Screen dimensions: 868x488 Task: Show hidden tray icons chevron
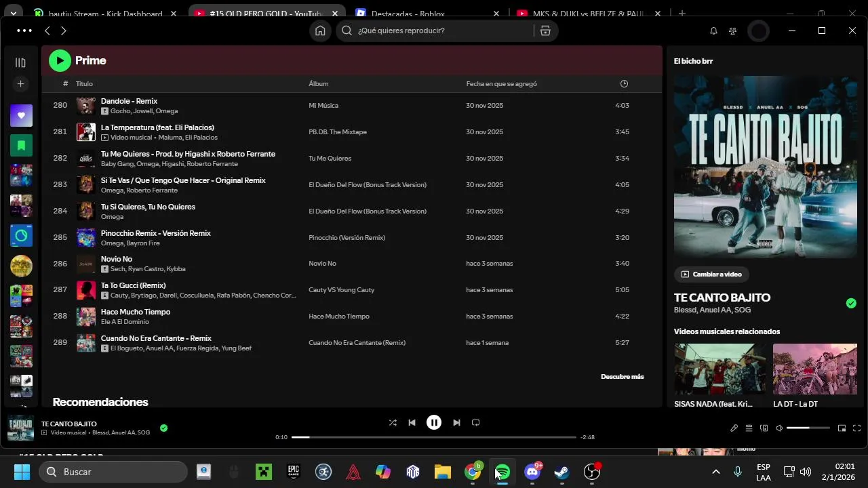tap(715, 472)
